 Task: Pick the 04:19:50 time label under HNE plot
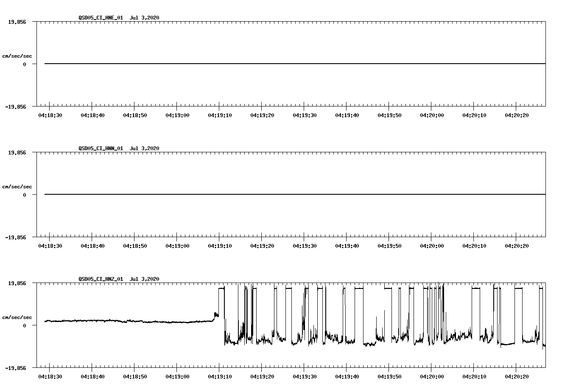(x=389, y=115)
